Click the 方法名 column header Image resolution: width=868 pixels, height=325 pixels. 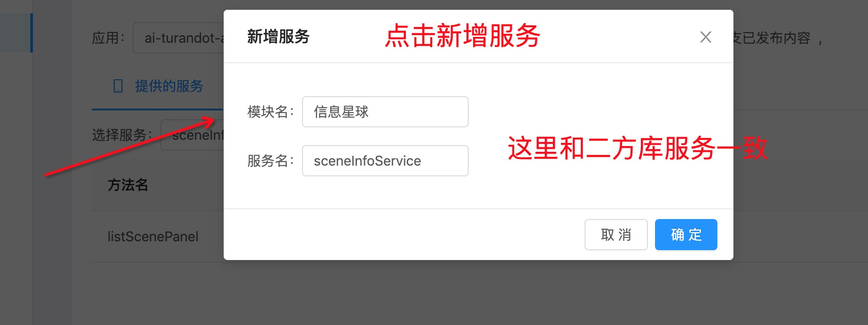128,185
